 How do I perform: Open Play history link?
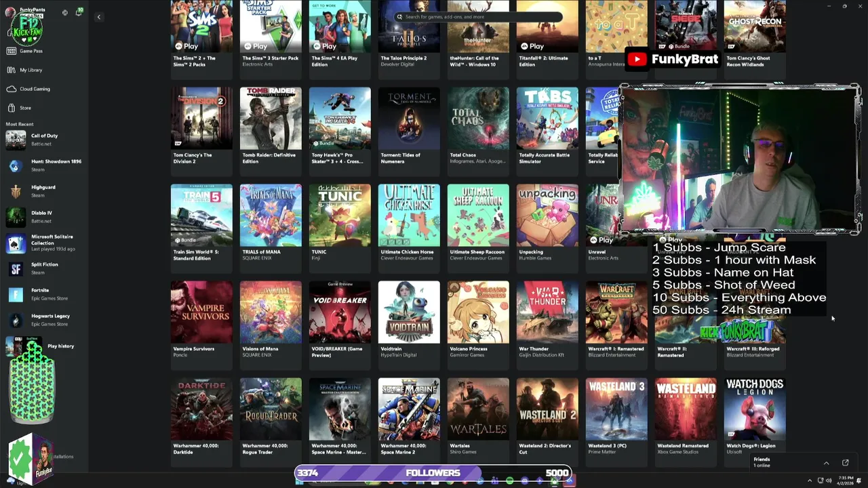[x=60, y=346]
